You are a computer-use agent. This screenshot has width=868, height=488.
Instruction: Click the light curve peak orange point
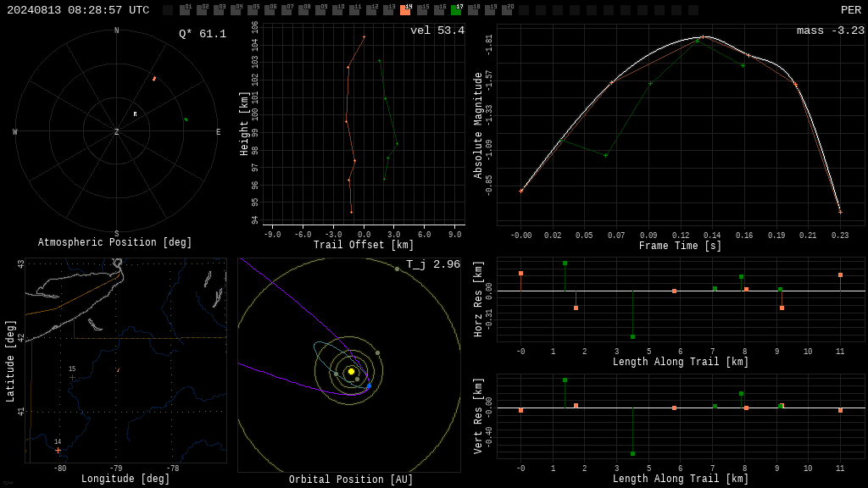[703, 37]
